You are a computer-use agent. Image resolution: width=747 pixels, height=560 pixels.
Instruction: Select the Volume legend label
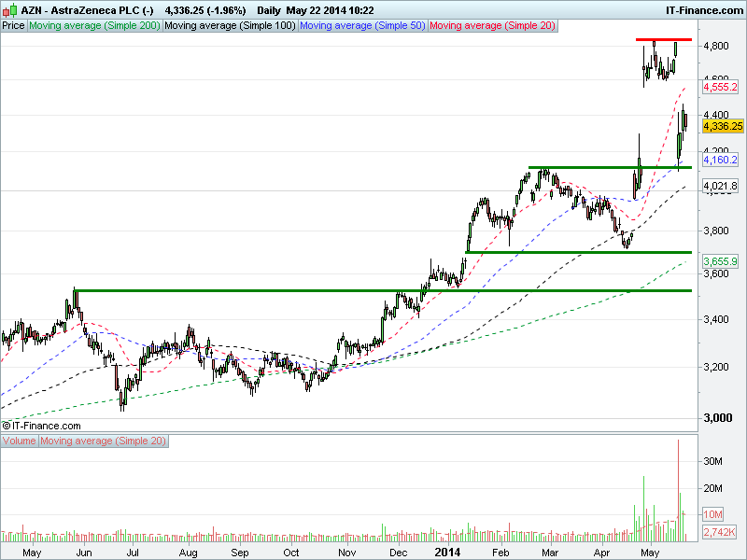click(x=19, y=441)
